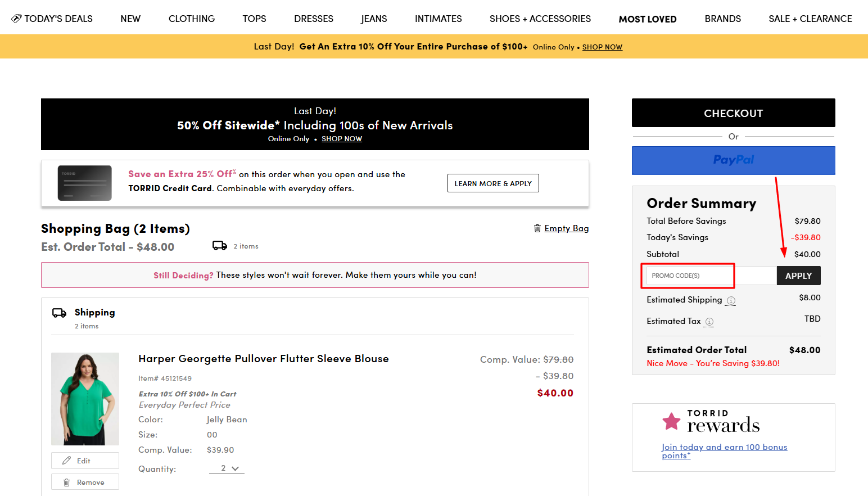Click the red $40.00 item price
The width and height of the screenshot is (868, 496).
(555, 393)
